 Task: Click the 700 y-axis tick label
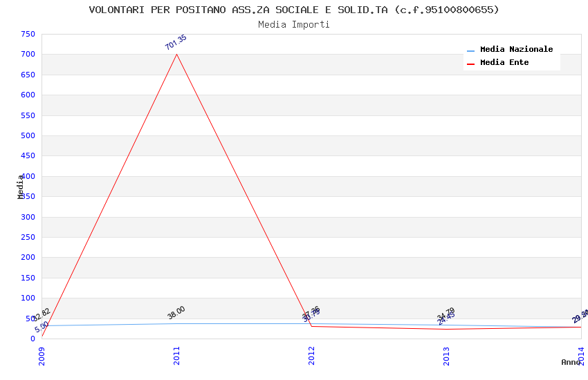[x=28, y=55]
